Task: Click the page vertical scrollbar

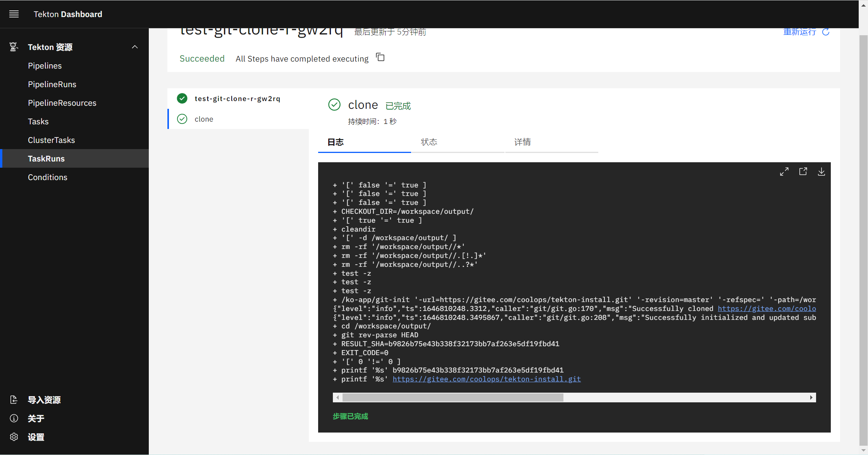Action: pos(863,240)
